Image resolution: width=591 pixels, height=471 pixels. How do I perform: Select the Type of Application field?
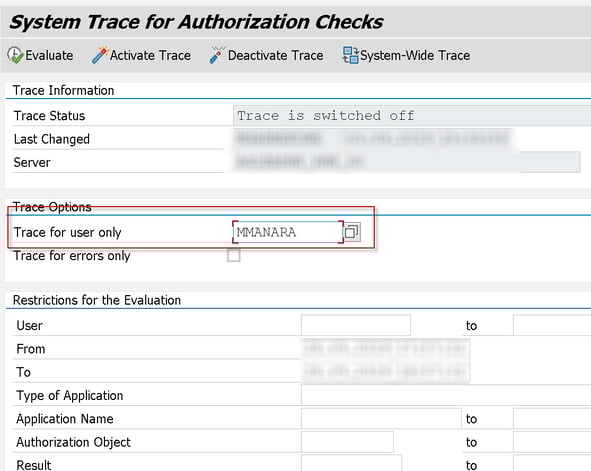point(446,395)
